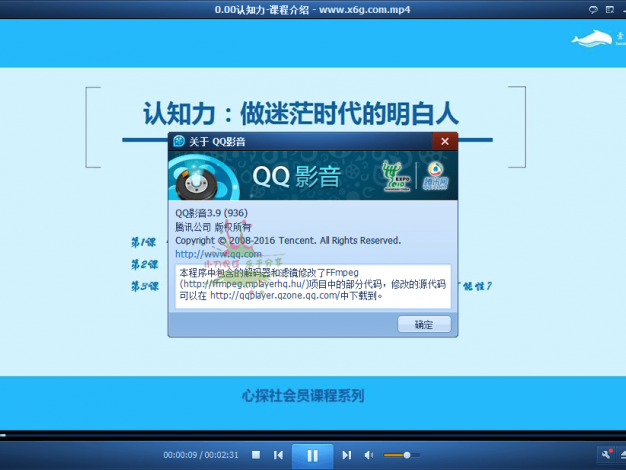The width and height of the screenshot is (626, 470).
Task: Jump to the previous video
Action: 278,455
